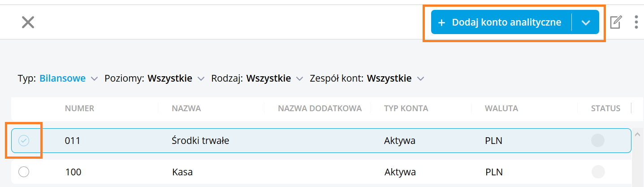Open Zespół kont filter dropdown

click(x=367, y=78)
